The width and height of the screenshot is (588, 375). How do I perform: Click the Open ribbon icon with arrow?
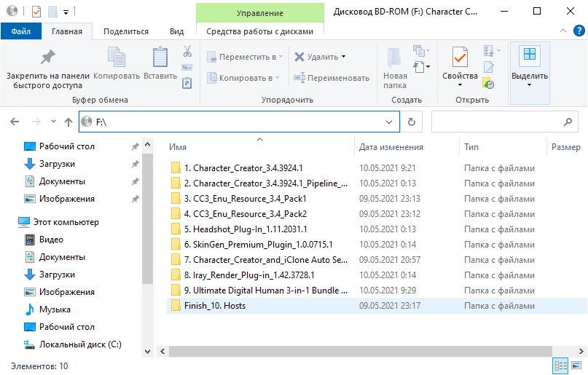(x=492, y=50)
